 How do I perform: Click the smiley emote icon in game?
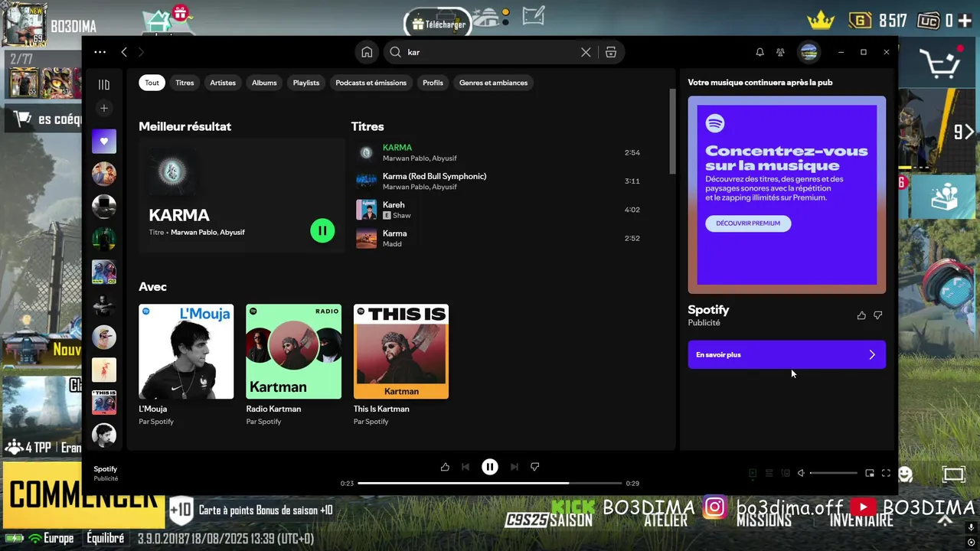[x=906, y=474]
